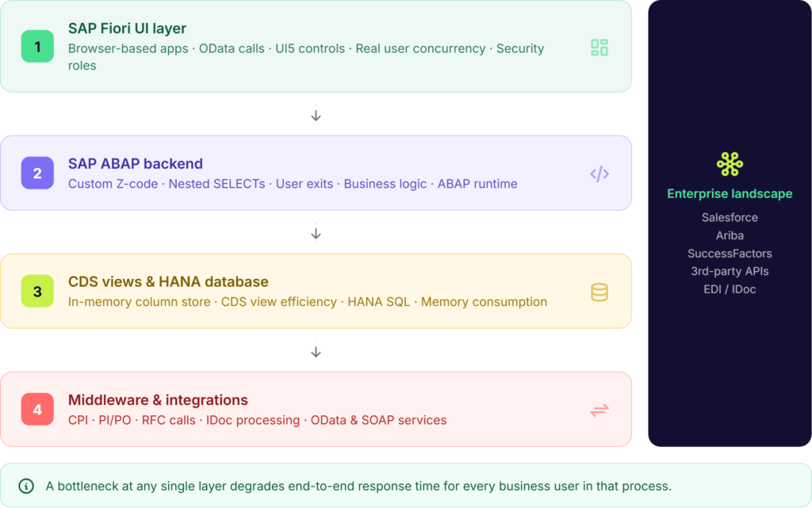Click the Enterprise landscape title
This screenshot has width=812, height=508.
tap(730, 193)
